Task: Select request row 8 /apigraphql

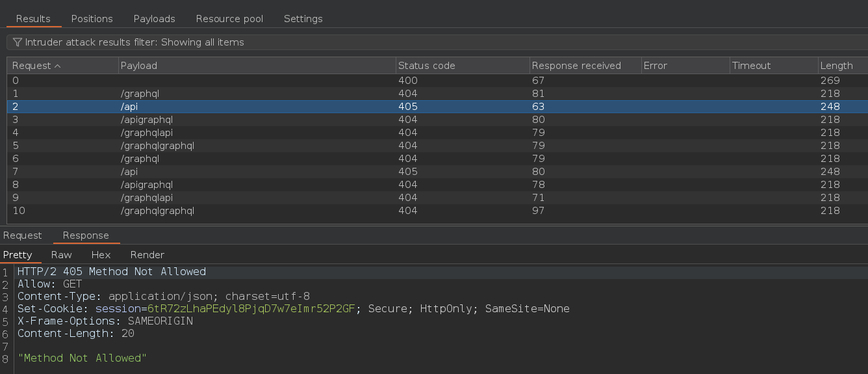Action: [x=437, y=185]
